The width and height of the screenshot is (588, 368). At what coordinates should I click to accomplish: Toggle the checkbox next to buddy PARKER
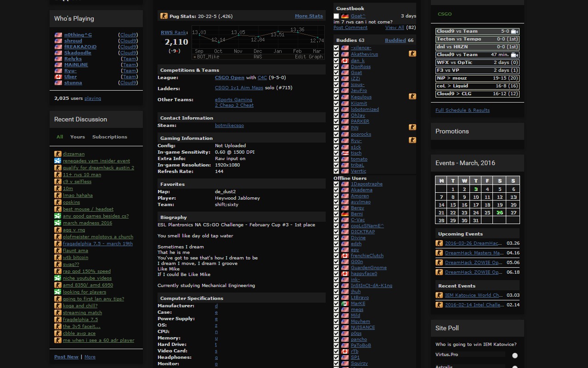pos(336,121)
